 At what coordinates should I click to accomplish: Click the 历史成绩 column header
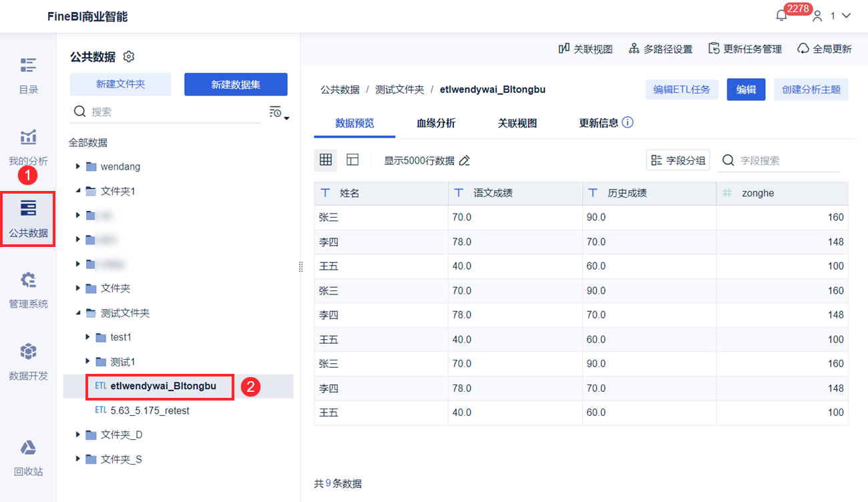pyautogui.click(x=650, y=193)
